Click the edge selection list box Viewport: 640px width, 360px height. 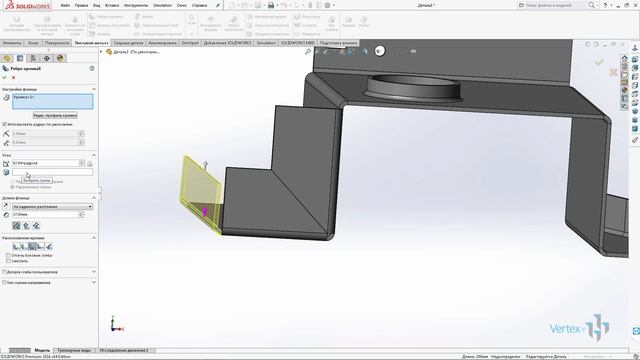point(53,102)
